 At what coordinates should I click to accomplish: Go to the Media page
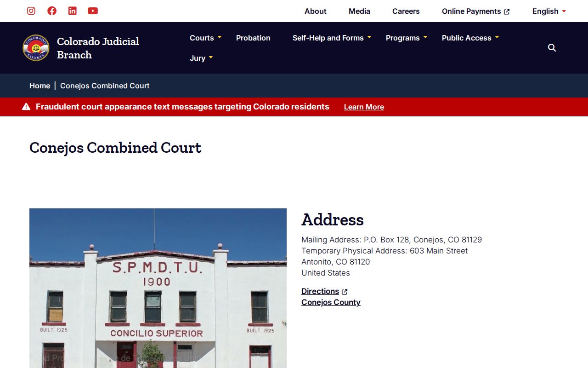point(359,11)
